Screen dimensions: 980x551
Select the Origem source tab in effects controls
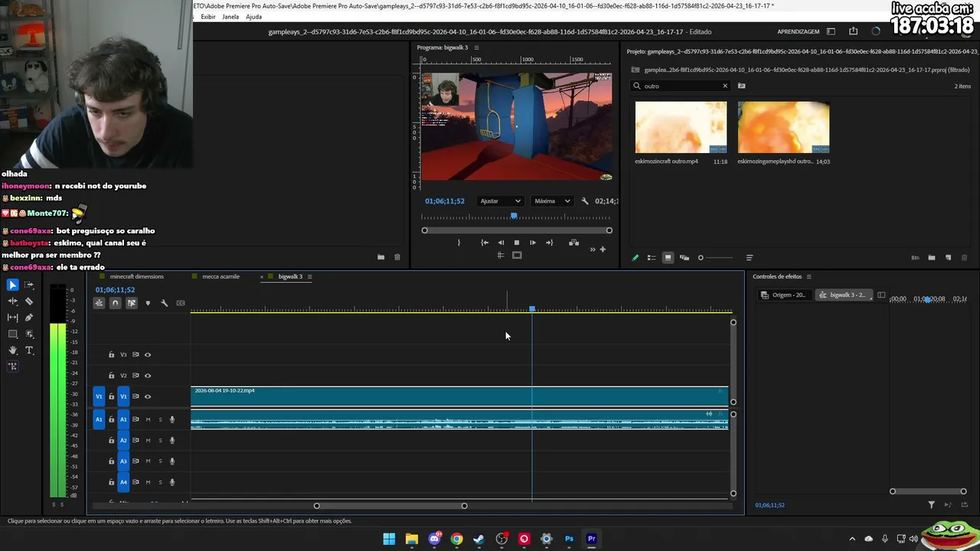coord(783,295)
